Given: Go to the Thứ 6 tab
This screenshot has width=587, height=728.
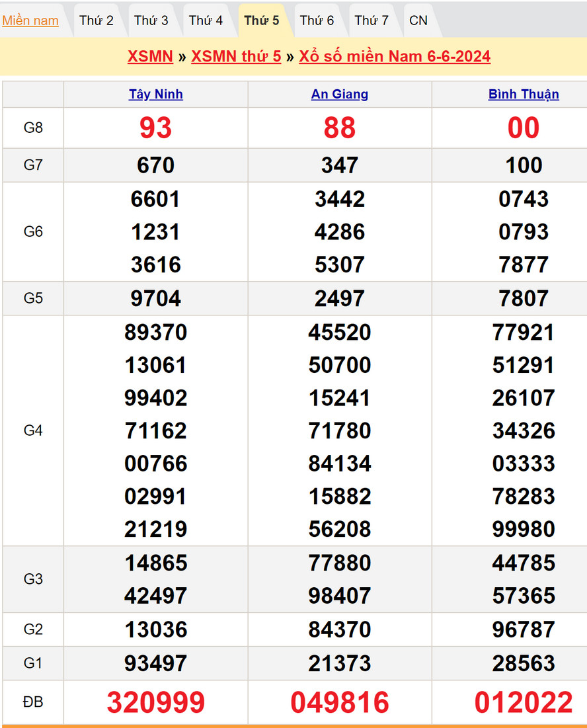Looking at the screenshot, I should (x=317, y=20).
